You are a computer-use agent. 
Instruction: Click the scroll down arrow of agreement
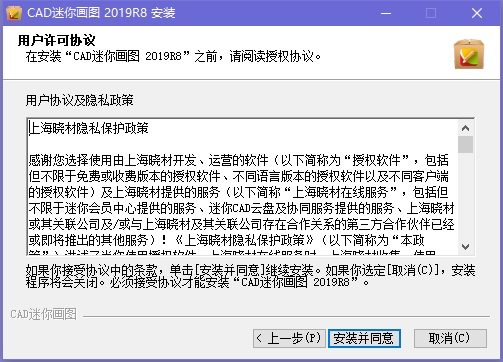[x=465, y=247]
